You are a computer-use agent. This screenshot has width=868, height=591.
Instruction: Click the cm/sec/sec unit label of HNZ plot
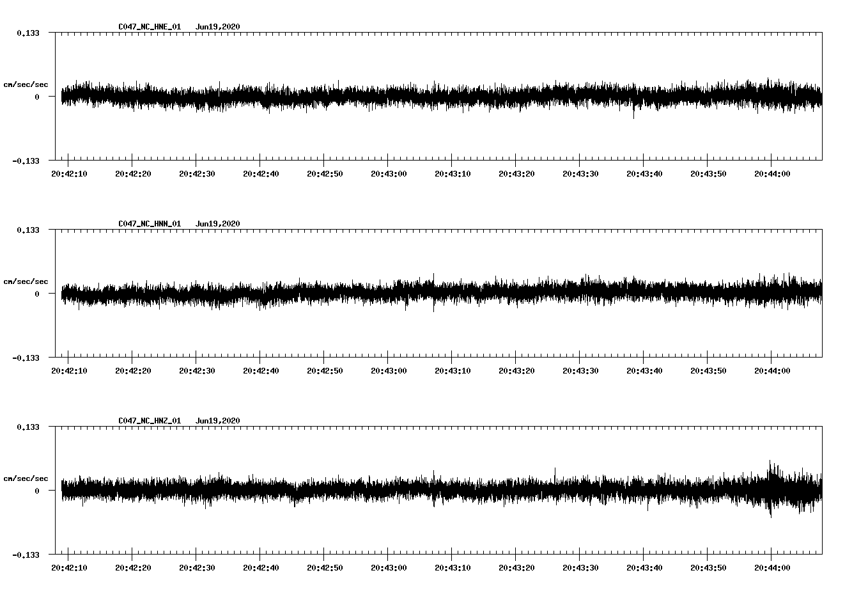point(26,478)
